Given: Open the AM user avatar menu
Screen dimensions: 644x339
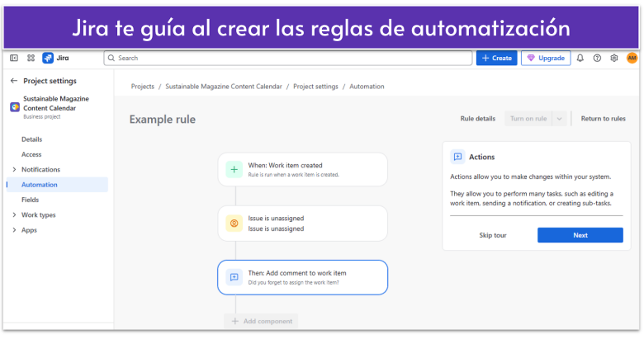Looking at the screenshot, I should (632, 59).
